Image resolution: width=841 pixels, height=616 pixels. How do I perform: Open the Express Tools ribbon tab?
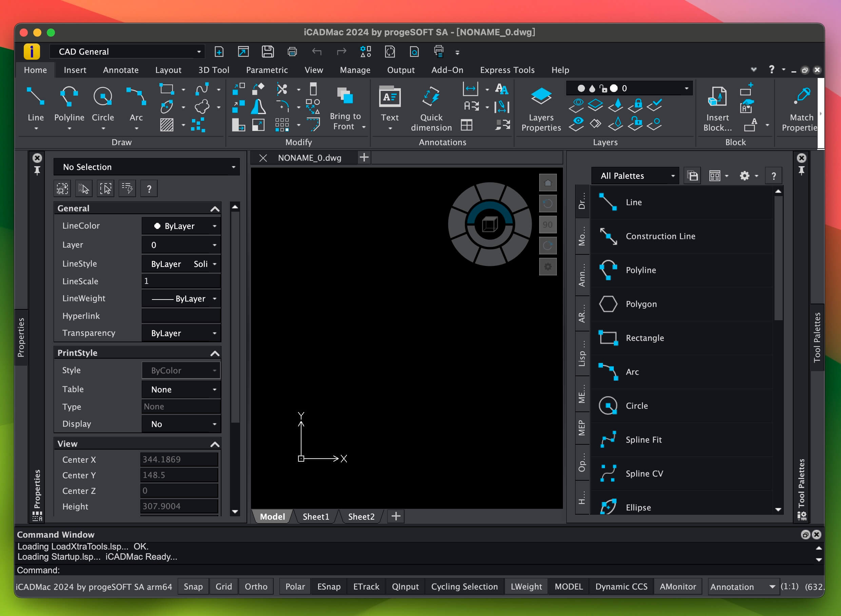[x=507, y=70]
